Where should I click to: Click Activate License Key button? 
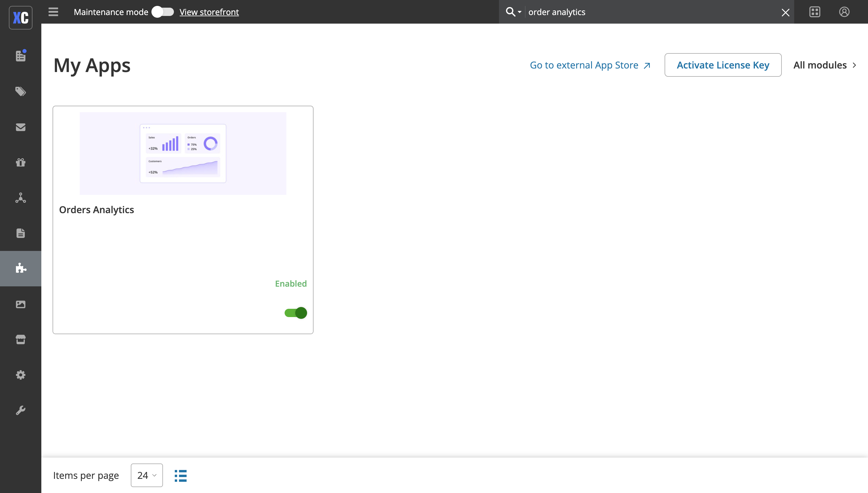click(x=723, y=65)
